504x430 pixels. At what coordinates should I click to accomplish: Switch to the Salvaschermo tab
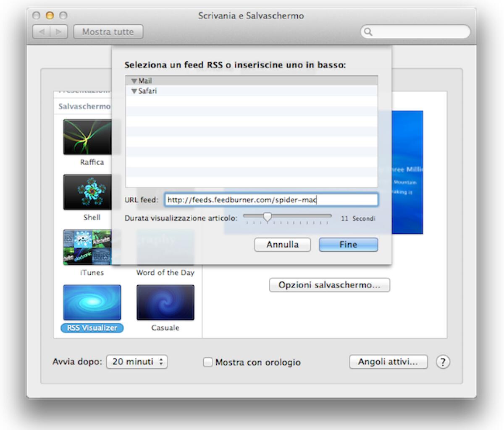pos(84,106)
